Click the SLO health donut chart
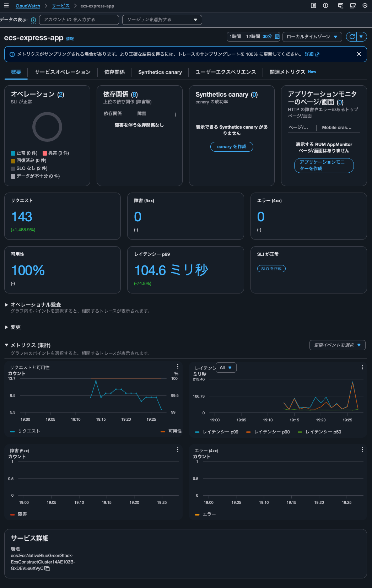Image resolution: width=372 pixels, height=588 pixels. click(47, 127)
